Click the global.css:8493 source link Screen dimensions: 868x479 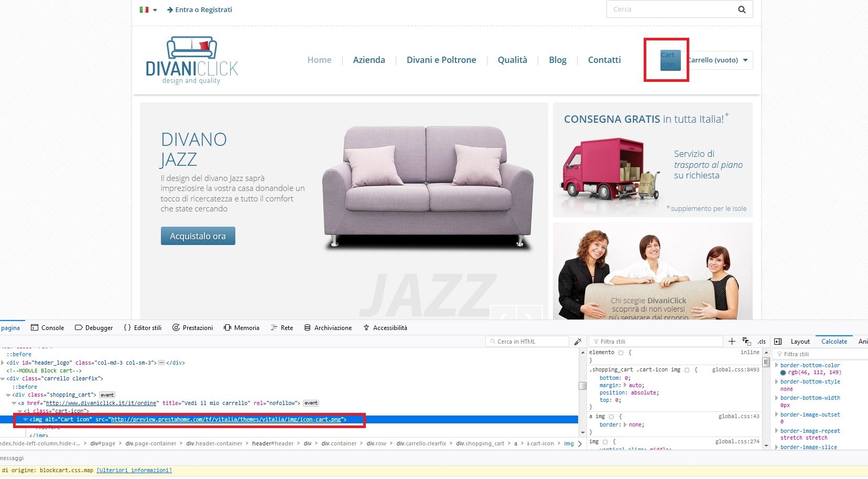click(735, 370)
